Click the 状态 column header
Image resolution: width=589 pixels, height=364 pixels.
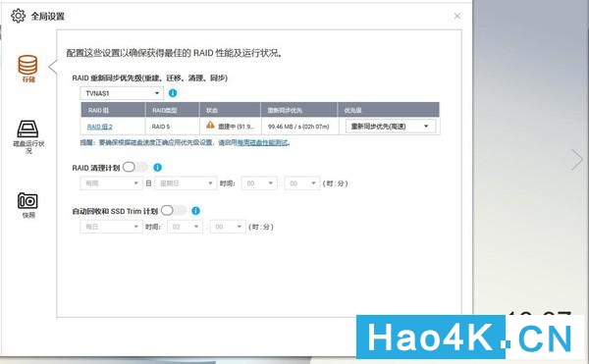(x=231, y=110)
